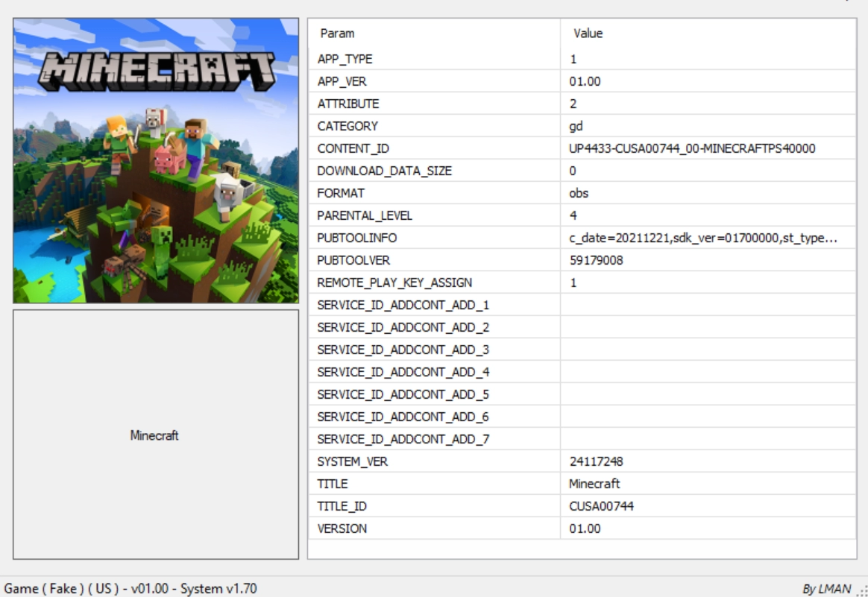Click the FORMAT value obs

coord(579,193)
